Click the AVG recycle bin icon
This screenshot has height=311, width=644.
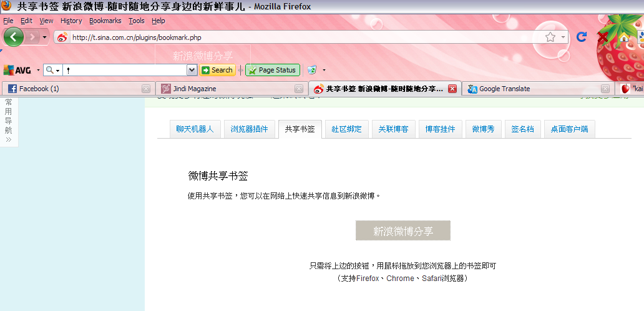tap(312, 70)
